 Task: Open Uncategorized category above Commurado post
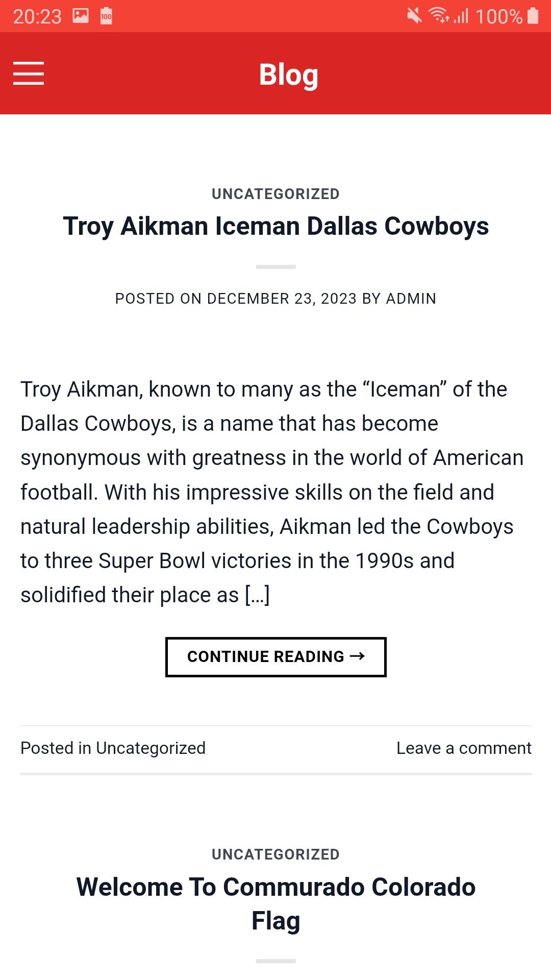click(x=275, y=854)
